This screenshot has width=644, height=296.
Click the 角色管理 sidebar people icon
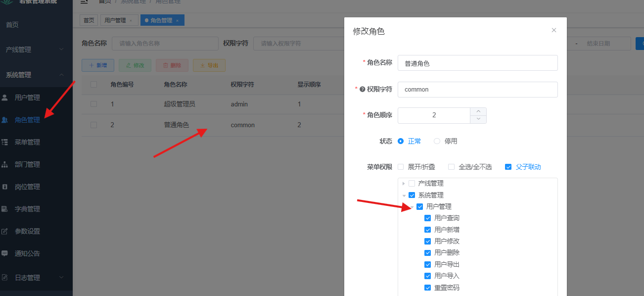tap(5, 120)
